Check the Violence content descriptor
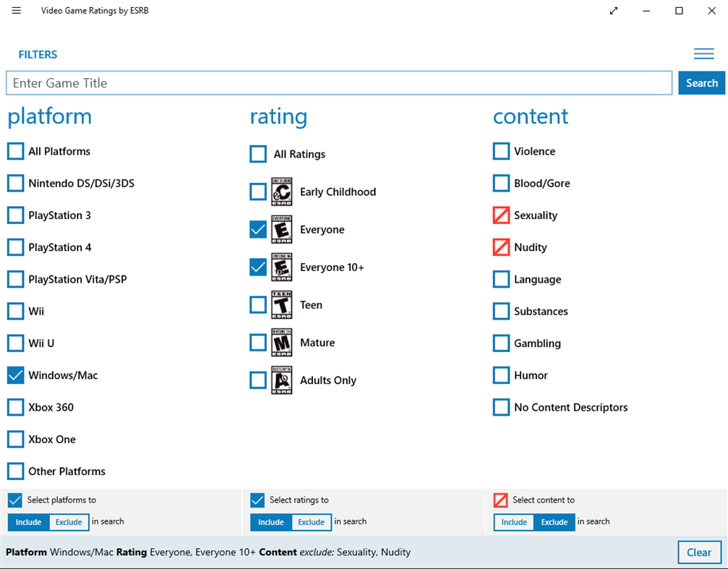Image resolution: width=728 pixels, height=569 pixels. point(501,151)
